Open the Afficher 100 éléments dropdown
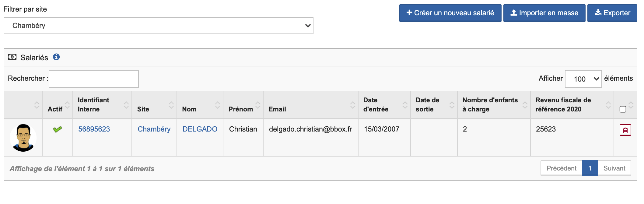This screenshot has width=644, height=204. pyautogui.click(x=583, y=79)
